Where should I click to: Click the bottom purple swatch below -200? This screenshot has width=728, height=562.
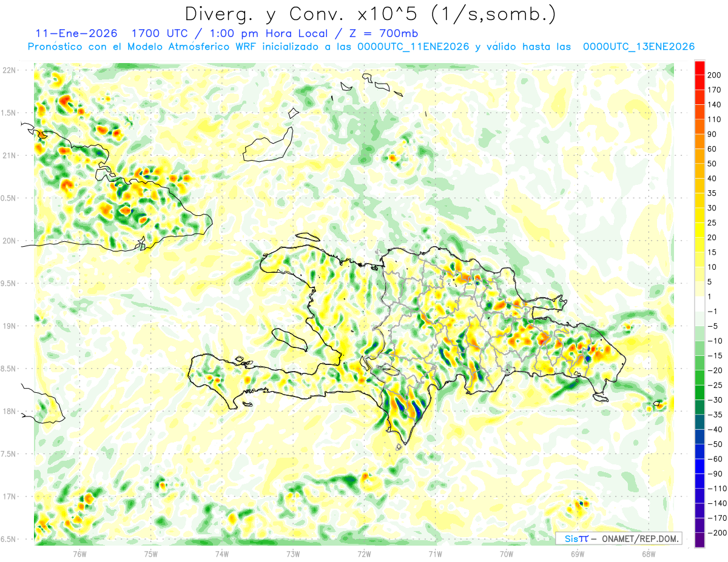pyautogui.click(x=699, y=540)
